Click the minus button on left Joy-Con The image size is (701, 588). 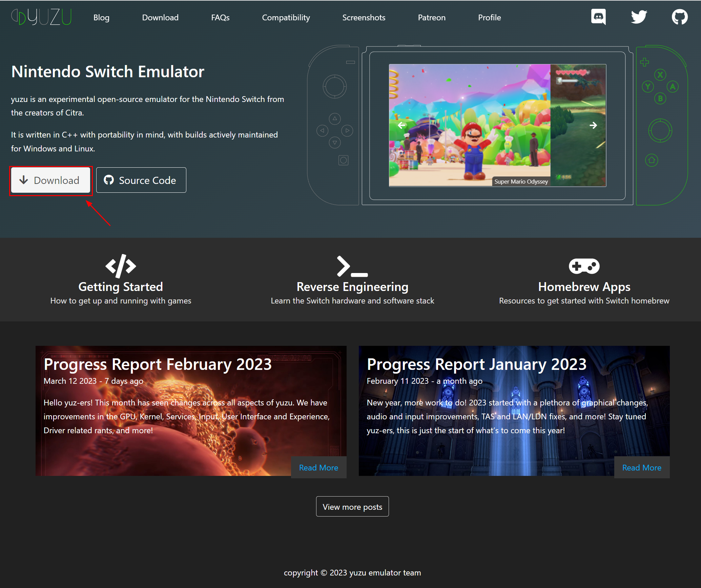tap(350, 62)
